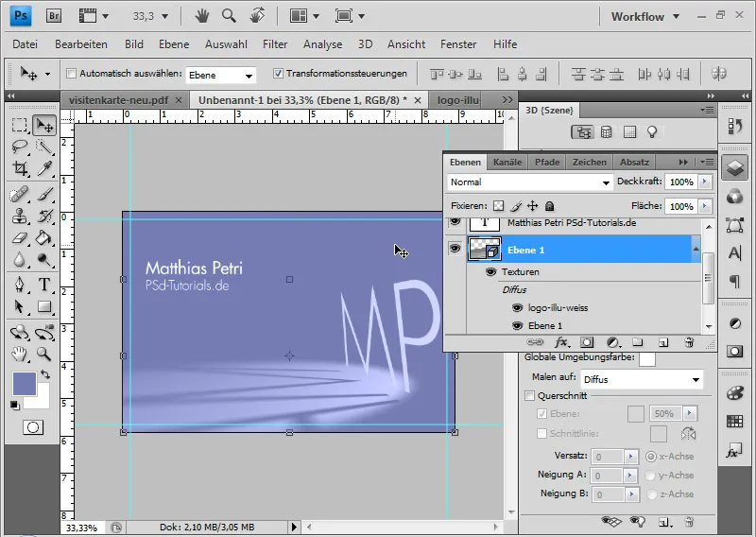756x537 pixels.
Task: Select the Hand tool in toolbox
Action: (x=19, y=355)
